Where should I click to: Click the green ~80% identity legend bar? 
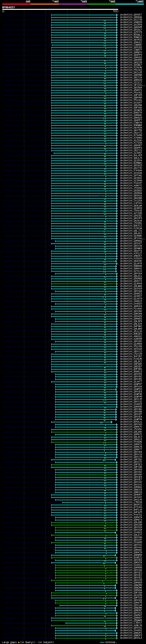[x=101, y=4]
